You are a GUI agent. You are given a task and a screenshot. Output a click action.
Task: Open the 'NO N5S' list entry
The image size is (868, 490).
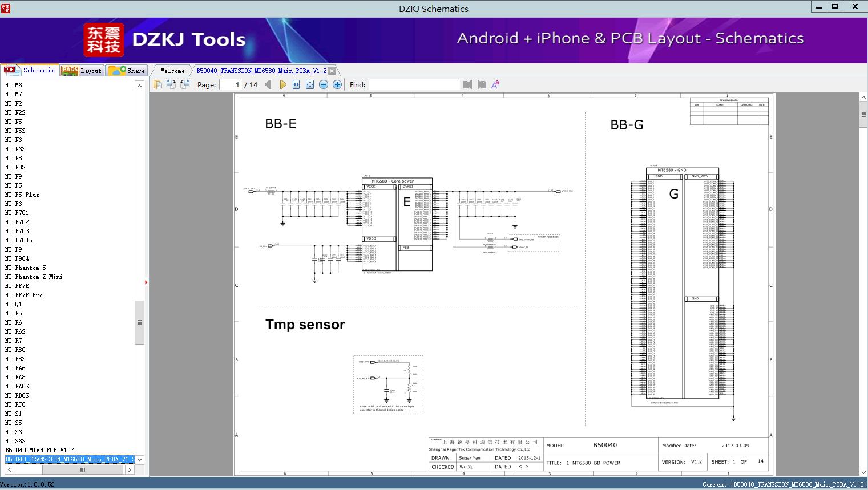tap(15, 131)
